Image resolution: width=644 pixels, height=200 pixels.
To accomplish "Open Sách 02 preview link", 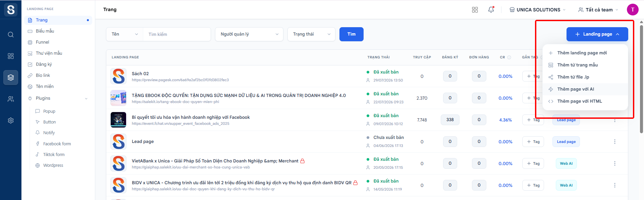I will point(180,80).
